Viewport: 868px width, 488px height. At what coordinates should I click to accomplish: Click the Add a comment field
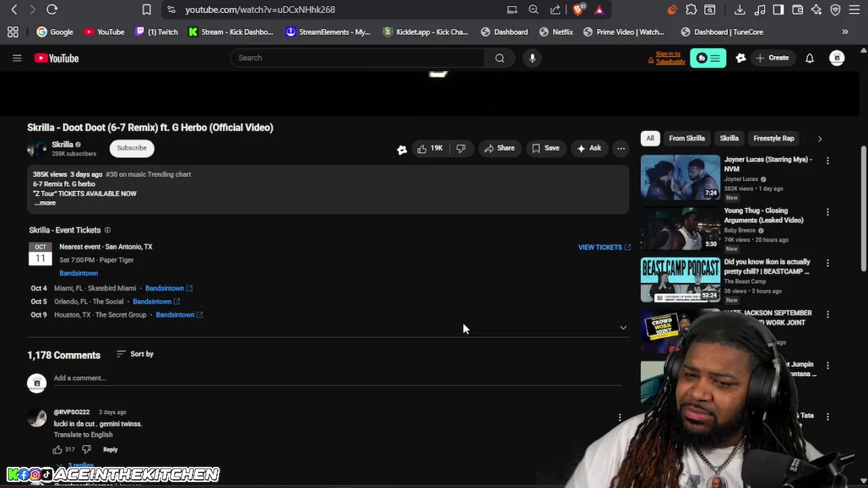click(x=338, y=378)
